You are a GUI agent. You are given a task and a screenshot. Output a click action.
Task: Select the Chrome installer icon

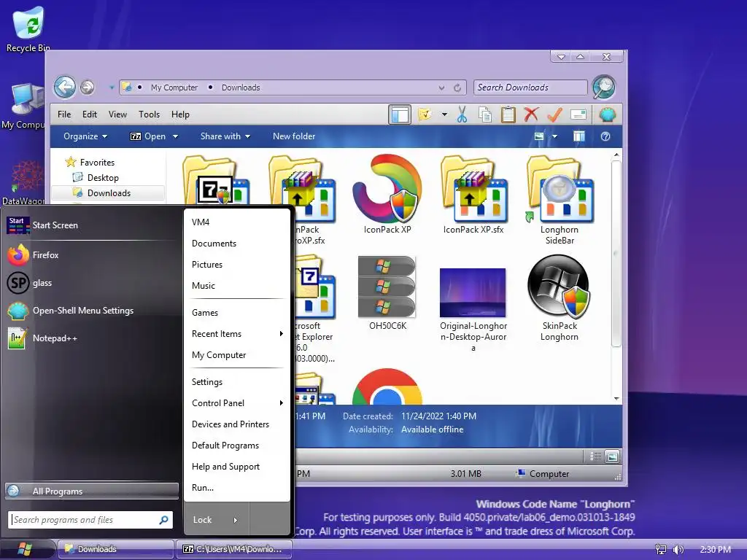click(x=387, y=386)
